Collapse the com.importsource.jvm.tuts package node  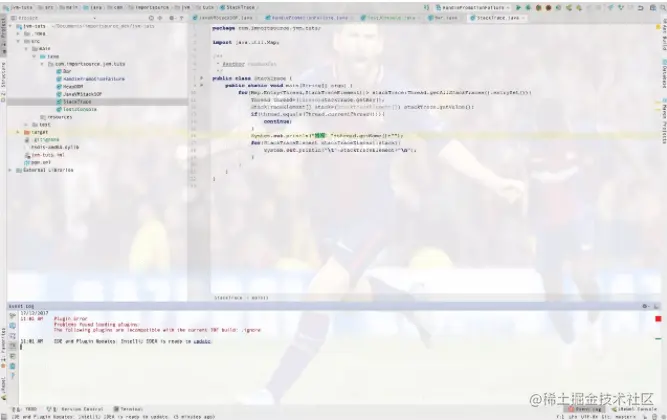(42, 64)
